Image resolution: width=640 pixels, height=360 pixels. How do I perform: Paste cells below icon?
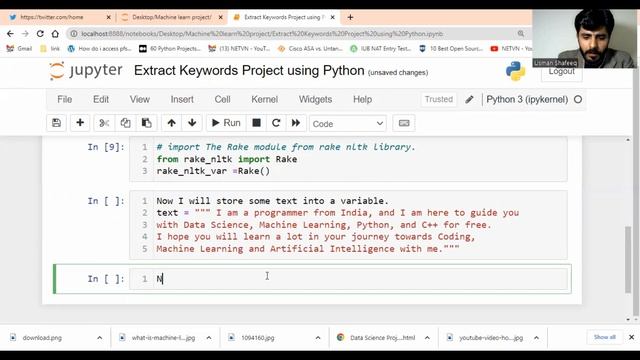(x=147, y=123)
